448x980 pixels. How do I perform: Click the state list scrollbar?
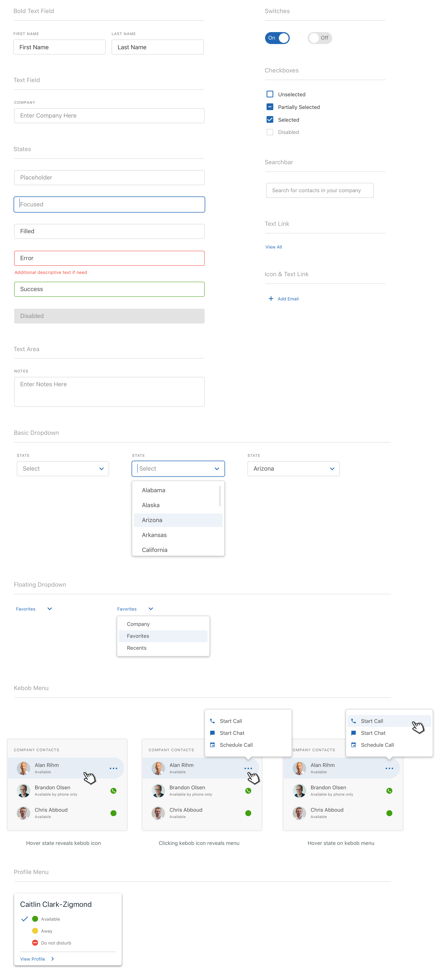220,496
